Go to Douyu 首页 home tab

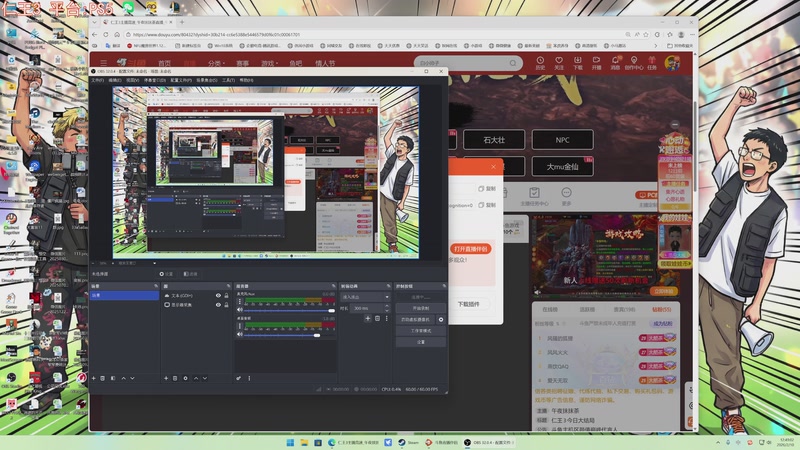(164, 63)
